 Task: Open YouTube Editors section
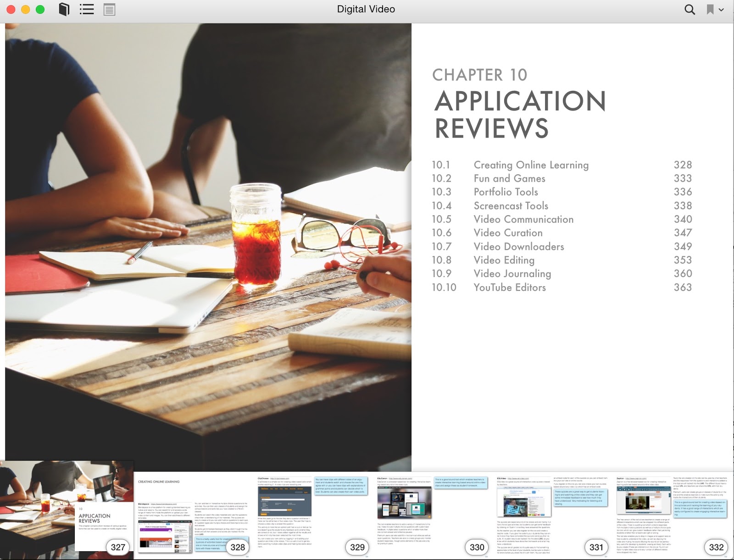tap(509, 288)
